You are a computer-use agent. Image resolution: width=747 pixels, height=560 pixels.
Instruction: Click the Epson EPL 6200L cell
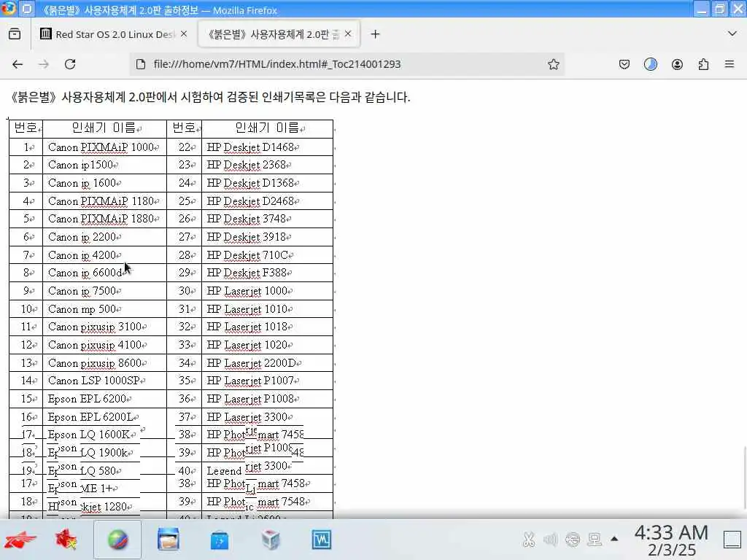tap(105, 416)
